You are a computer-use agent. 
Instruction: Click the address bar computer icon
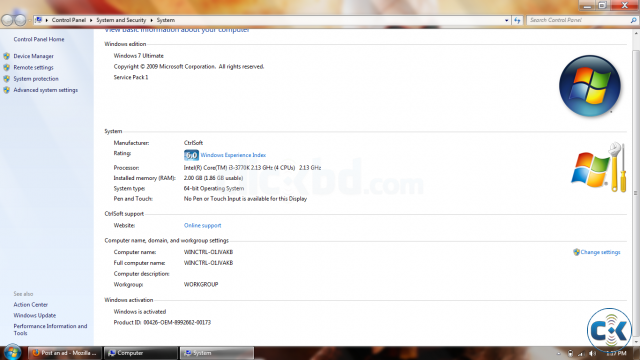point(38,20)
